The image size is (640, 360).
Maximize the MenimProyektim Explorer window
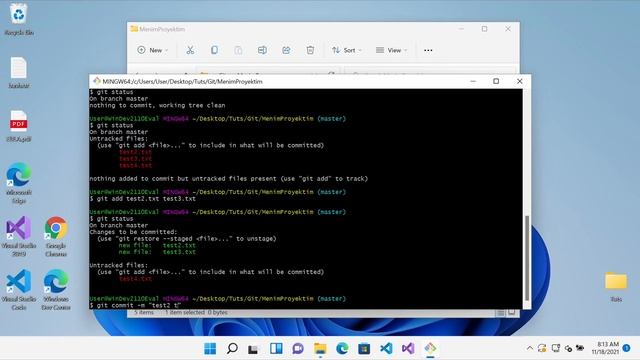[x=484, y=29]
